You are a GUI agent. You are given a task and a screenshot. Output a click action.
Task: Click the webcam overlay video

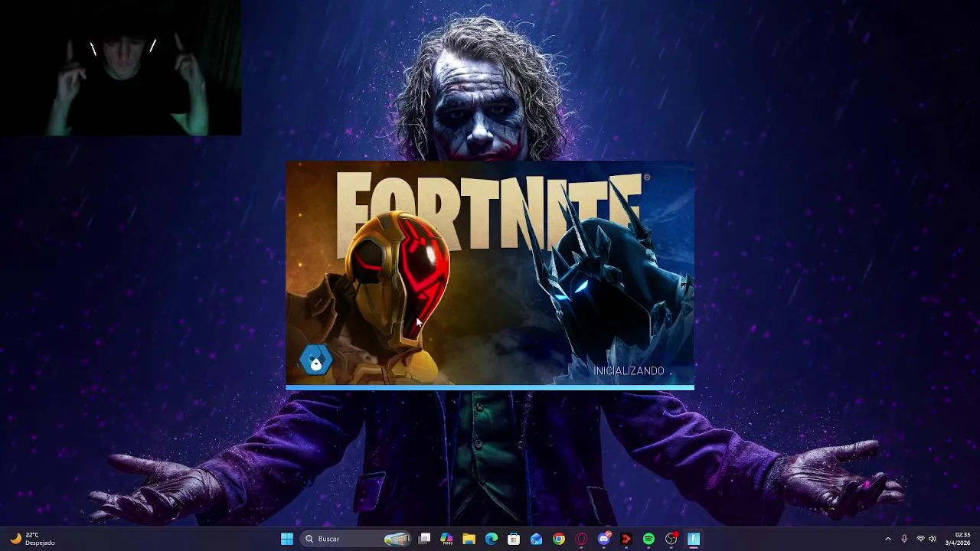coord(121,68)
